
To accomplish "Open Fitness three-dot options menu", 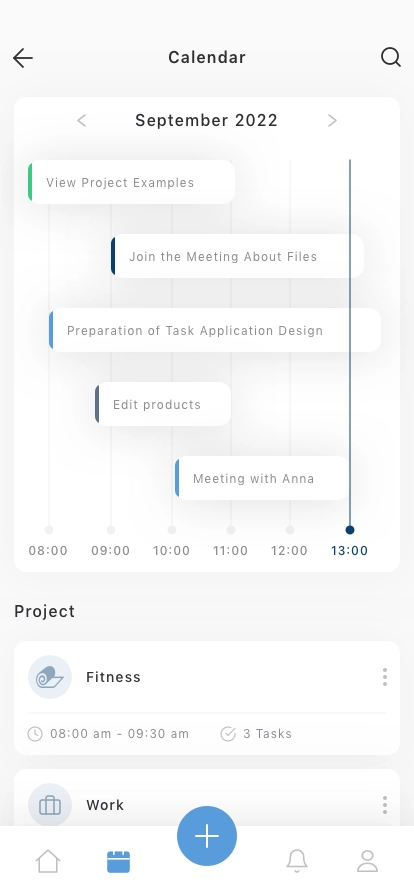I will 385,677.
